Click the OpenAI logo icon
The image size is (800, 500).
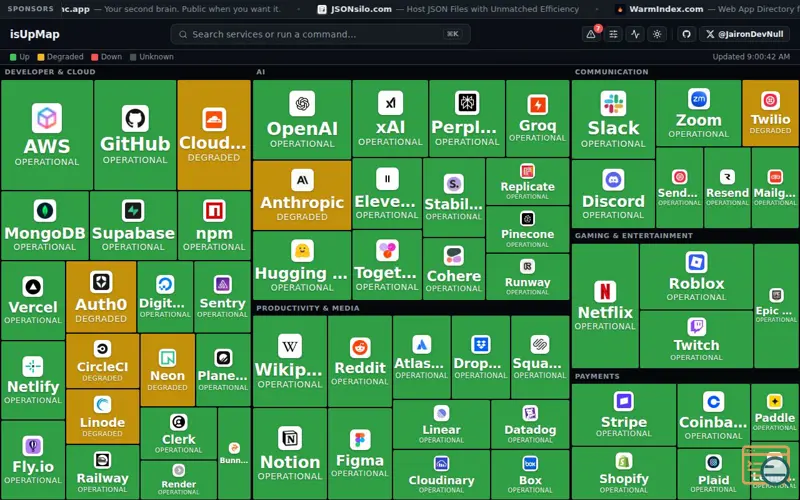302,104
